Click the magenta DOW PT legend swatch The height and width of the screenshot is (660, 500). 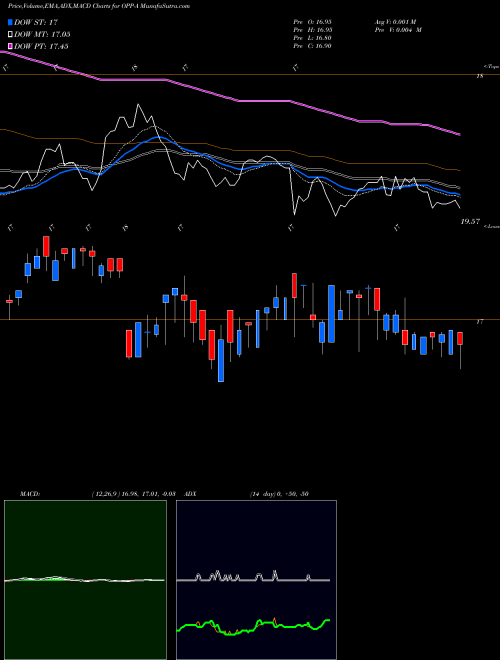pyautogui.click(x=11, y=46)
